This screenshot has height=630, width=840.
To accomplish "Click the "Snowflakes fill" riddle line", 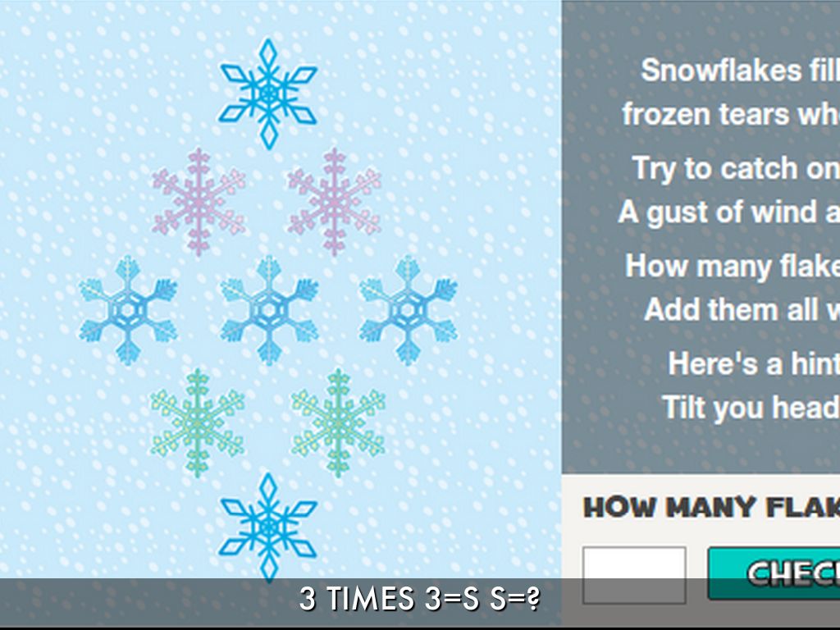I will point(740,70).
